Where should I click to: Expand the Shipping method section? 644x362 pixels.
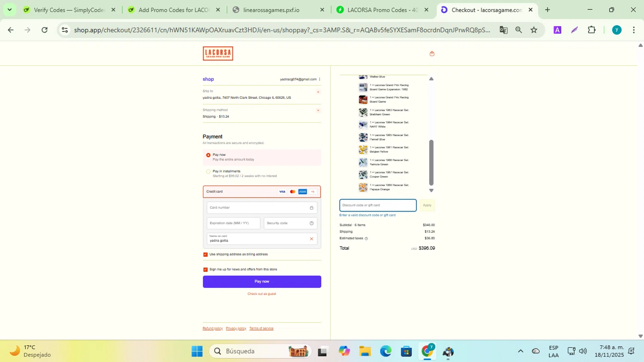tap(318, 110)
